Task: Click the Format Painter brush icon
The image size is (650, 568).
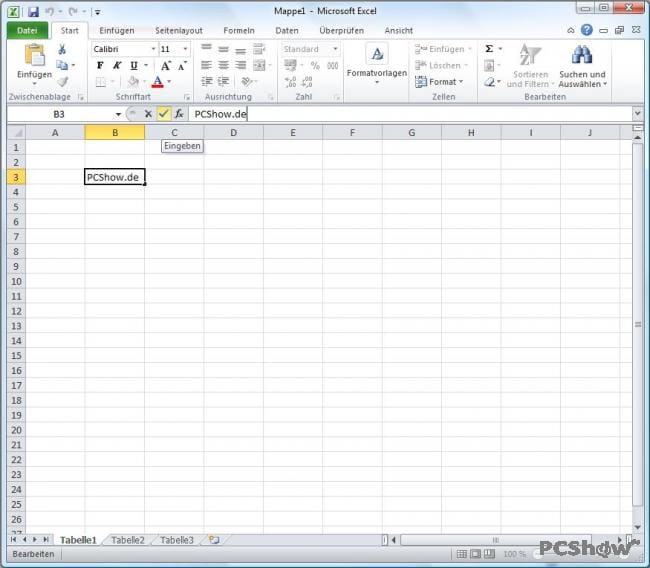Action: (63, 82)
